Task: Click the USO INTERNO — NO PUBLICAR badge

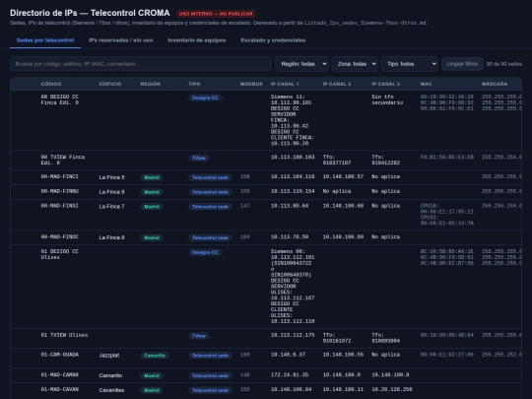Action: 216,14
